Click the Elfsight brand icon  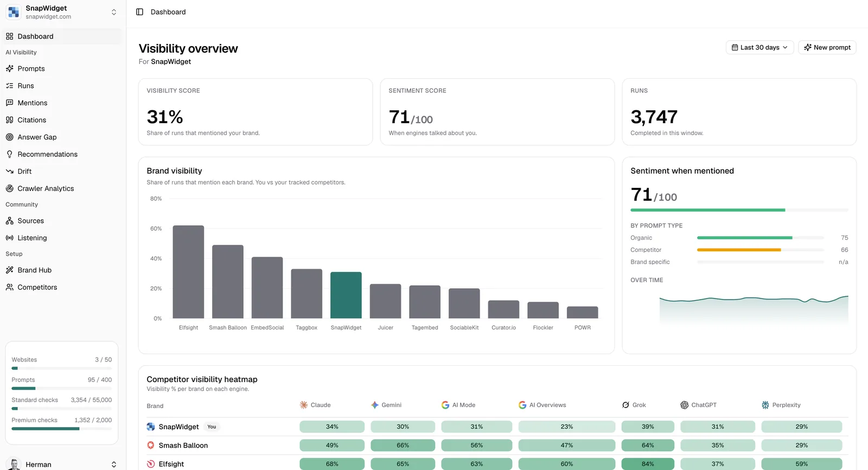pos(151,464)
